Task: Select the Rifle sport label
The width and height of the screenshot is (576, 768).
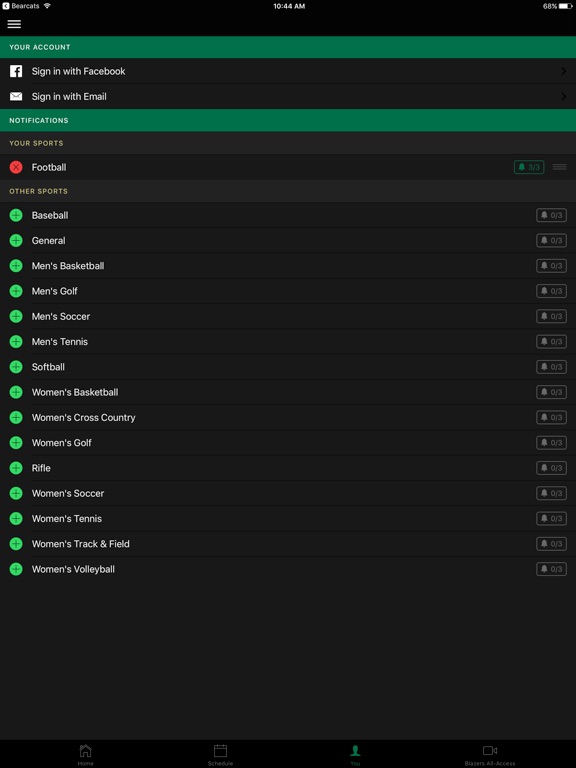Action: [x=41, y=468]
